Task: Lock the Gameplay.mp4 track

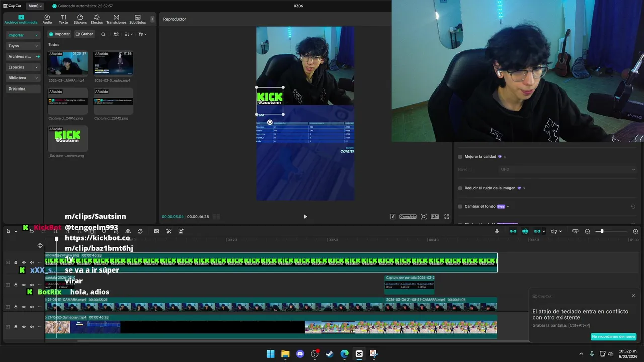Action: (x=16, y=327)
